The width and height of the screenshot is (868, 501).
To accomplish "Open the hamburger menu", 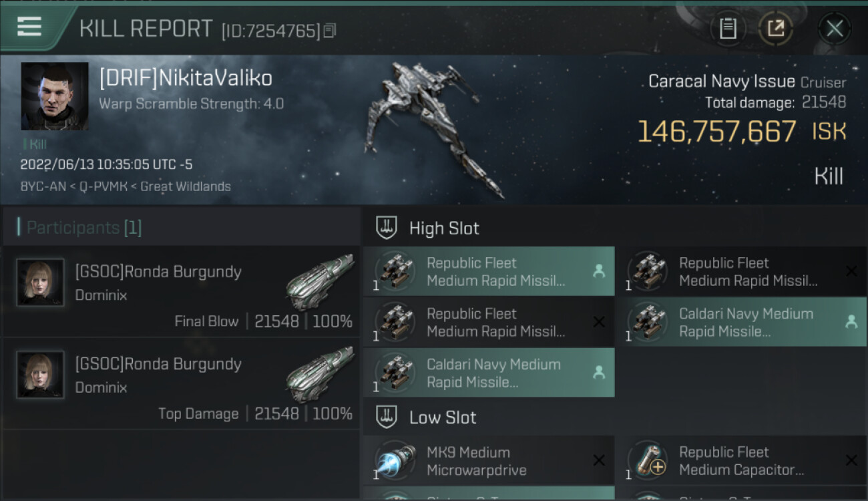I will point(29,27).
